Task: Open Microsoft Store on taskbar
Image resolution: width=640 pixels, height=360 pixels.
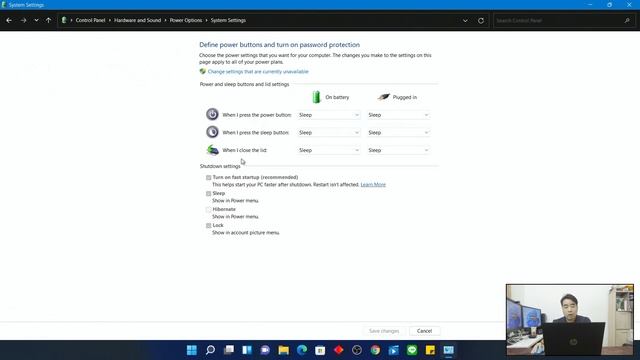Action: 320,350
